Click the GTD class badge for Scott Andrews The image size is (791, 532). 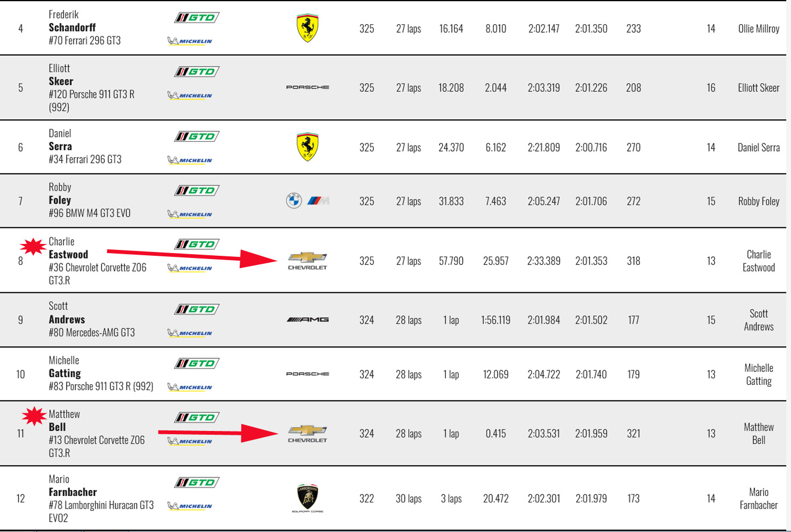(x=197, y=310)
